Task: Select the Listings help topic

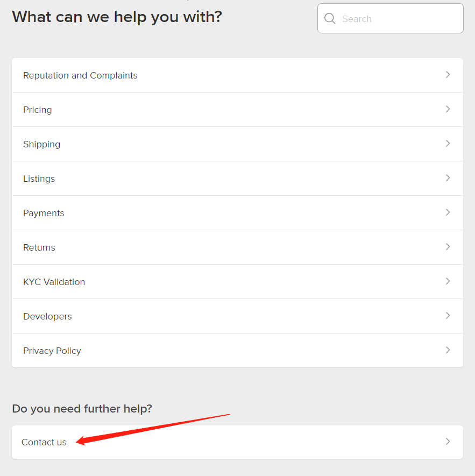Action: (39, 179)
